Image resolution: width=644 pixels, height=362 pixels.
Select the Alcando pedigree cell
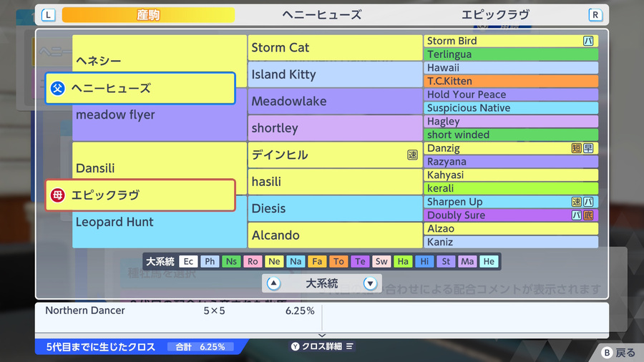[x=335, y=235]
